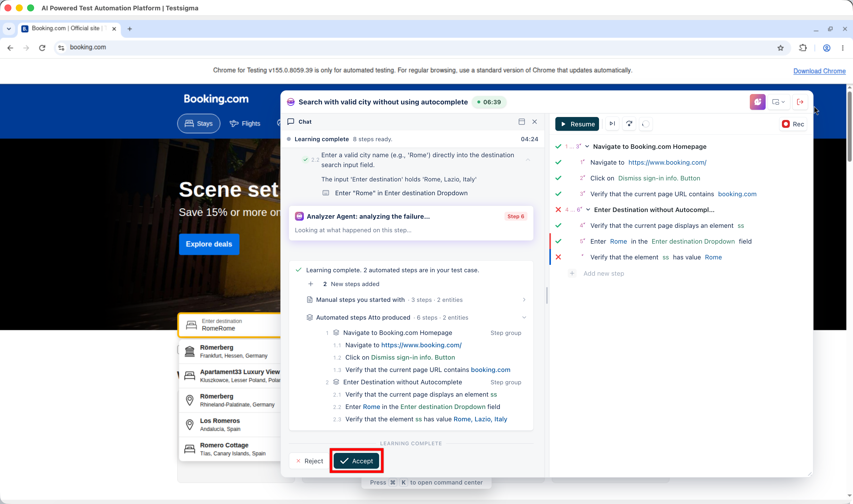Screen dimensions: 853x504
Task: Click the step-over next step icon
Action: (612, 124)
